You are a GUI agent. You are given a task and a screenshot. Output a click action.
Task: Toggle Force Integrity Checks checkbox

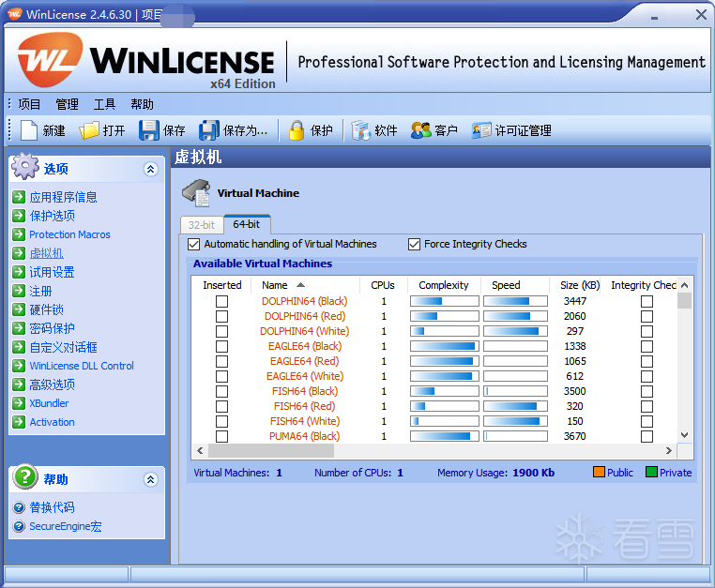[414, 245]
